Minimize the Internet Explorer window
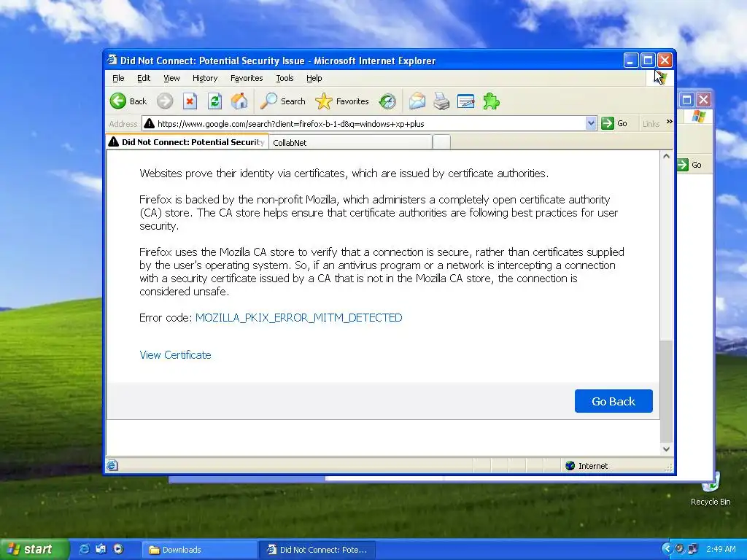This screenshot has width=747, height=560. (x=631, y=61)
